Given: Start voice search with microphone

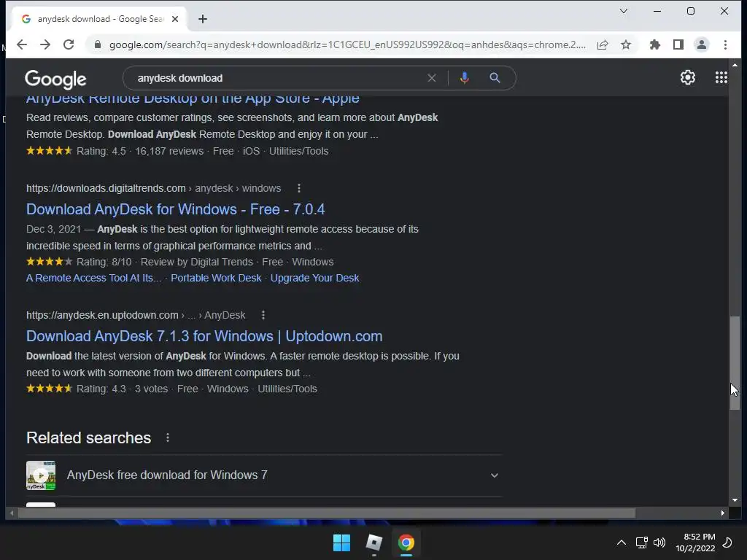Looking at the screenshot, I should coord(465,78).
